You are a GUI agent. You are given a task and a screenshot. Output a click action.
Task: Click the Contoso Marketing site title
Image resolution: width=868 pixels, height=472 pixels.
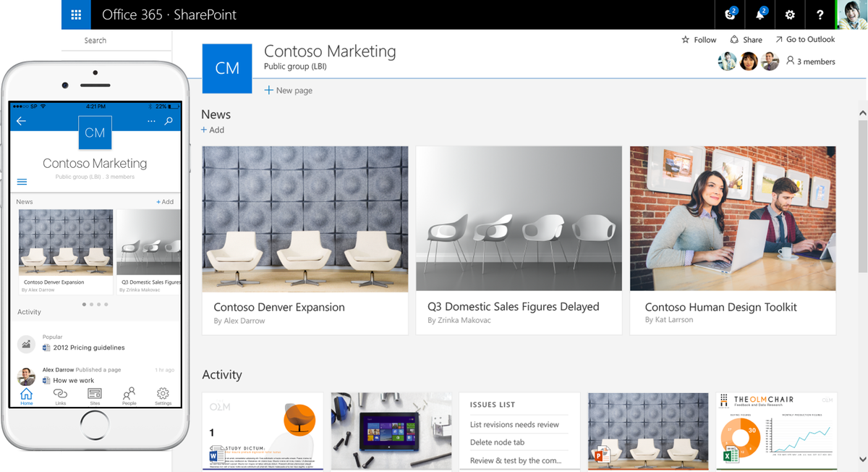pyautogui.click(x=330, y=51)
